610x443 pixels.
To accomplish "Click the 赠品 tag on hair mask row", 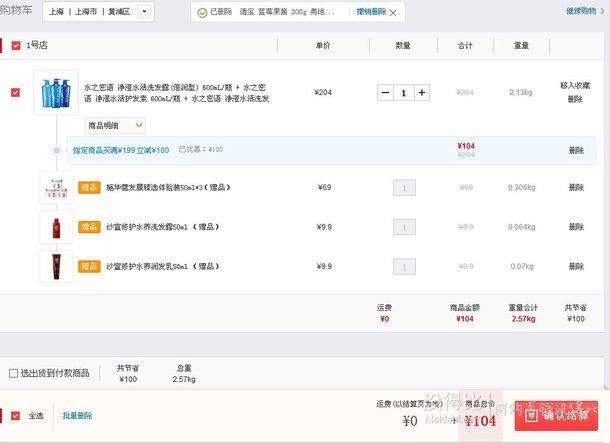I will click(x=89, y=187).
